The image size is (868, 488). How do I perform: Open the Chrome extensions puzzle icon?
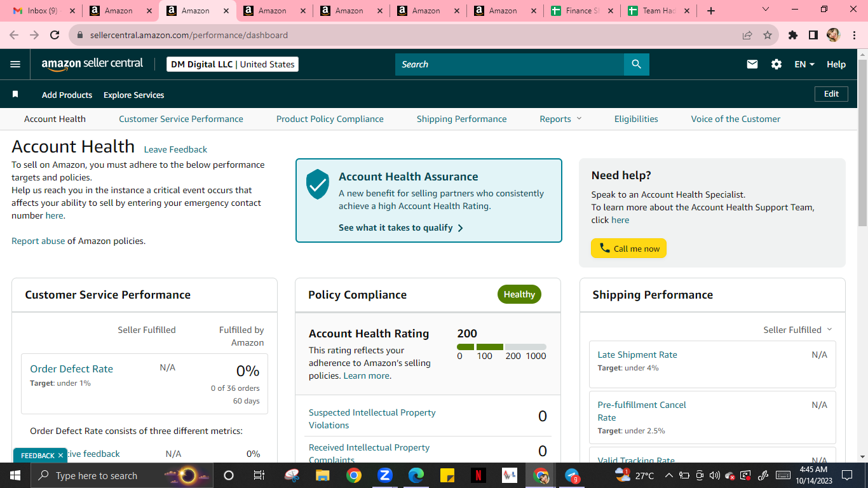tap(793, 36)
